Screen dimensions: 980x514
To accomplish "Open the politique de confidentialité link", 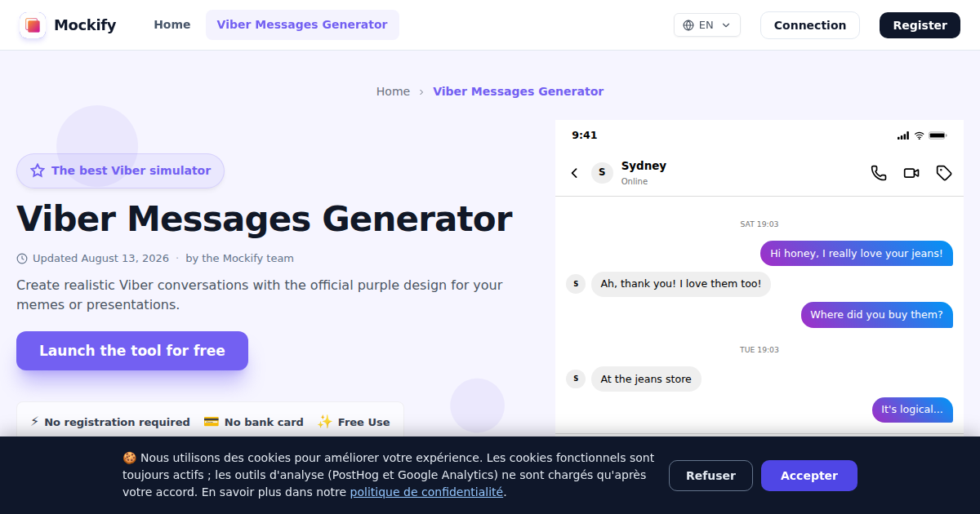I will (x=426, y=492).
